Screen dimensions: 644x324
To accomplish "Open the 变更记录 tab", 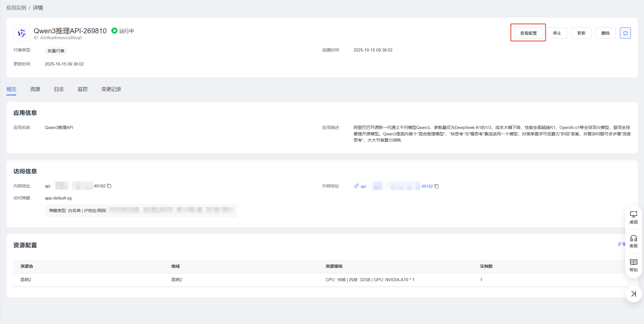I will pos(111,89).
